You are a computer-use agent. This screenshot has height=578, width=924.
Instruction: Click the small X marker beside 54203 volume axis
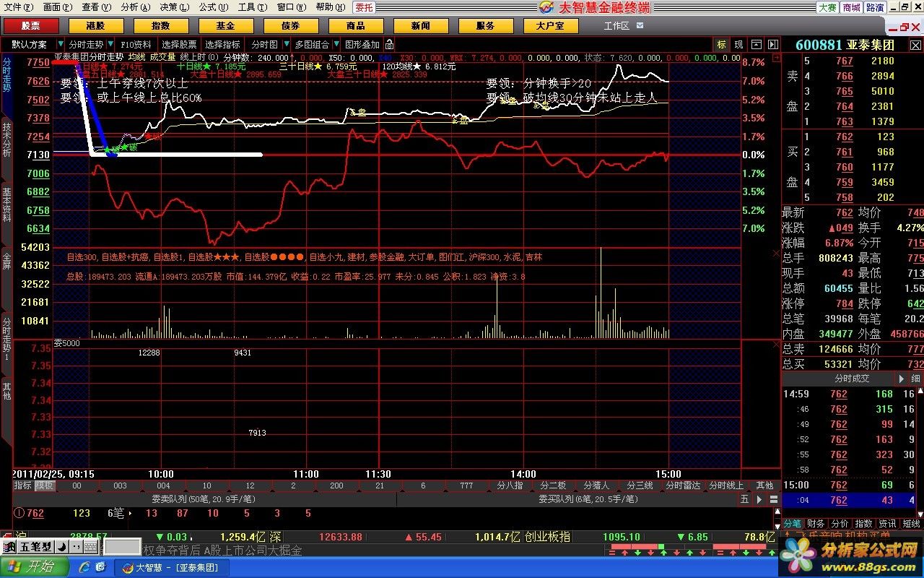[775, 254]
